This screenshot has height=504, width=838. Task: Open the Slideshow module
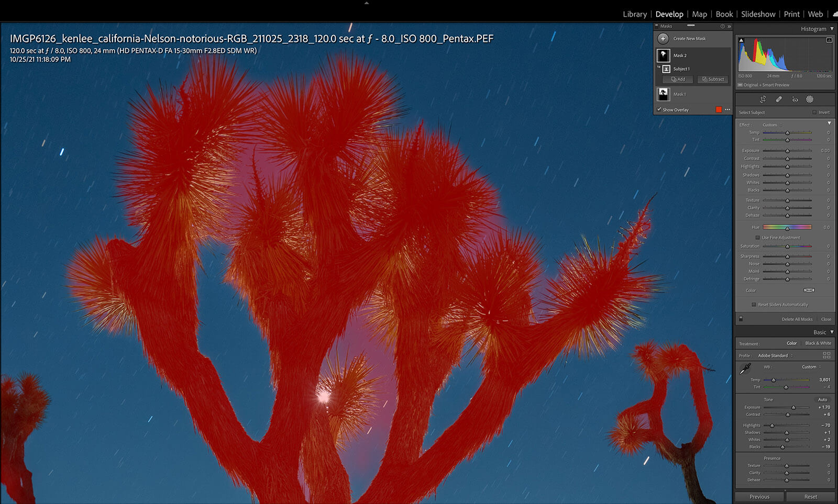coord(758,14)
